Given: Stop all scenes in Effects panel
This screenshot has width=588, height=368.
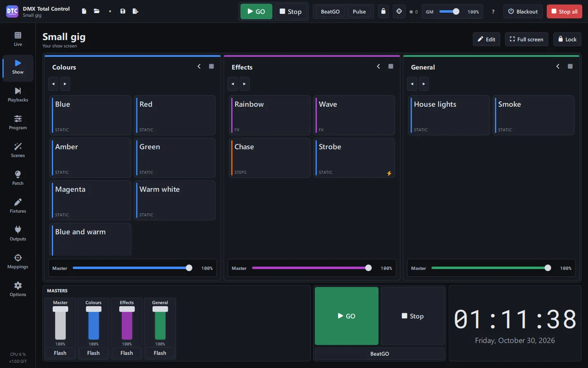Looking at the screenshot, I should pos(391,66).
